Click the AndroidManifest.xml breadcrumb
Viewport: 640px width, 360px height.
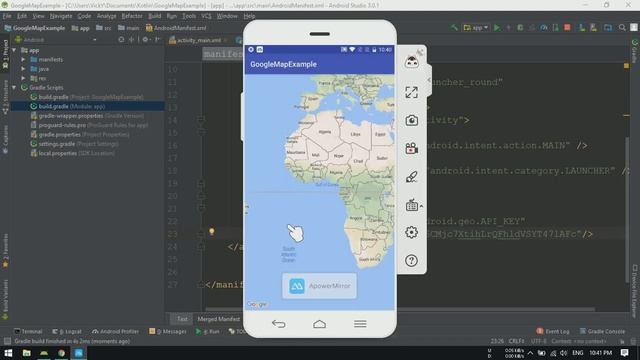(x=176, y=28)
